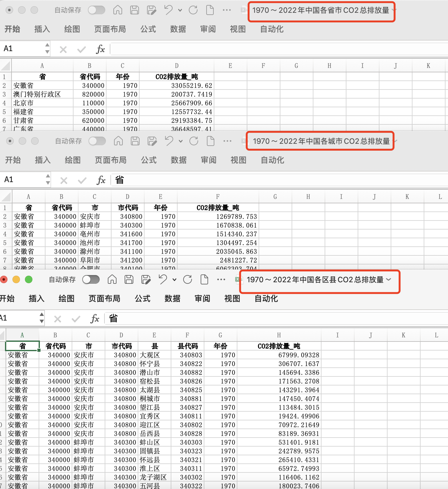Click Save icon in 各省市 window

(x=135, y=10)
